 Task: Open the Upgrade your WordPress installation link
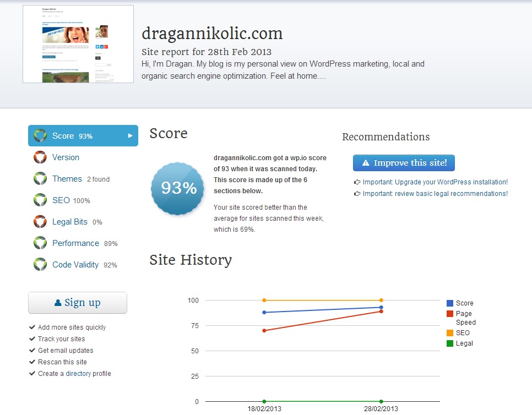(435, 182)
